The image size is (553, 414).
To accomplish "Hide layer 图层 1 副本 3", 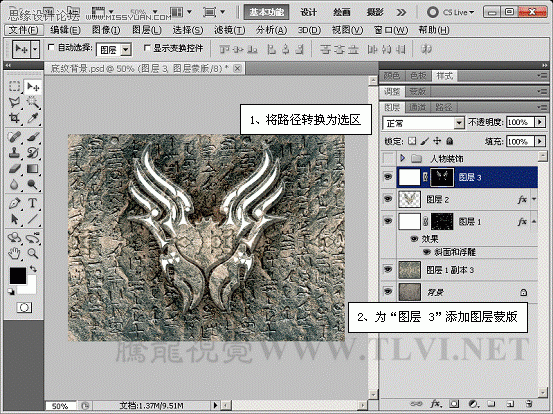I will [x=388, y=269].
